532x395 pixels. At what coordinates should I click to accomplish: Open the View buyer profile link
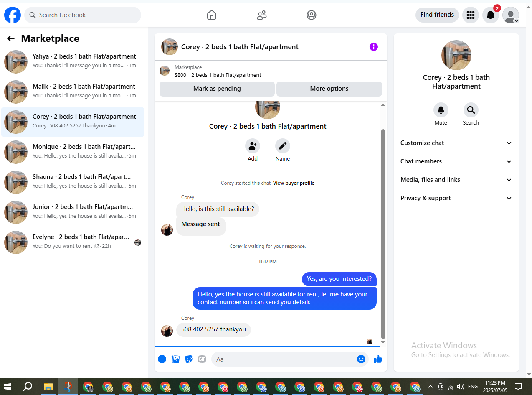pos(294,183)
